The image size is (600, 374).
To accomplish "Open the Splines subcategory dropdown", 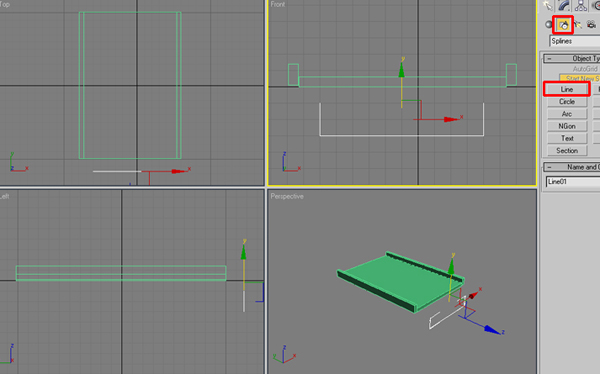I will tap(575, 41).
